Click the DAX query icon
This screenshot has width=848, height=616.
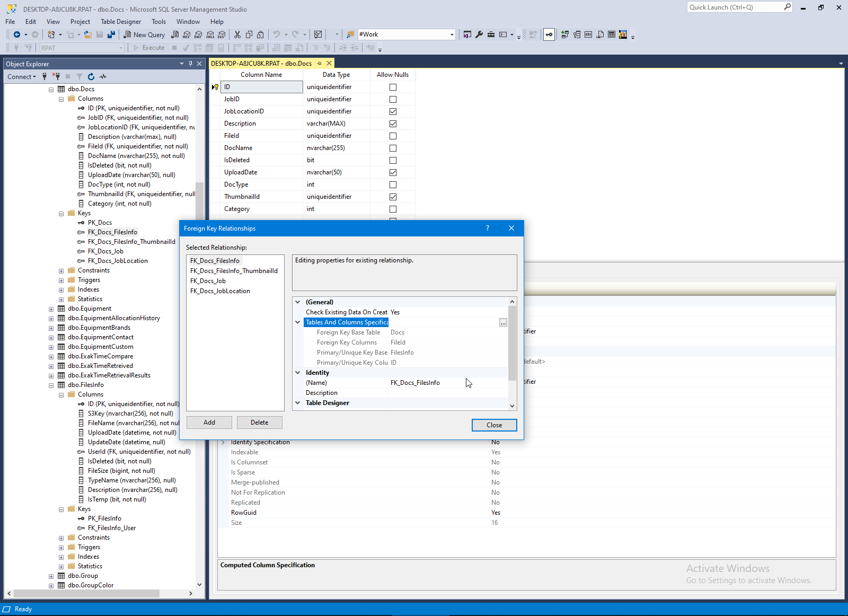click(222, 34)
